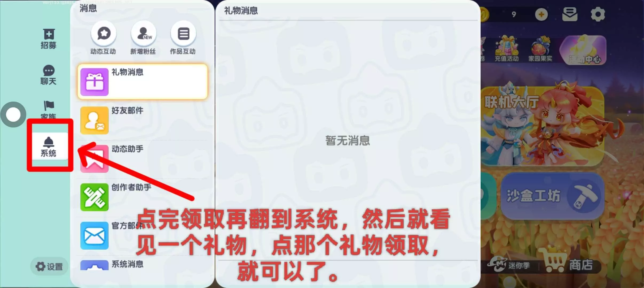Open the 联机大厅 multiplayer lobby banner
The height and width of the screenshot is (288, 644).
click(x=543, y=125)
